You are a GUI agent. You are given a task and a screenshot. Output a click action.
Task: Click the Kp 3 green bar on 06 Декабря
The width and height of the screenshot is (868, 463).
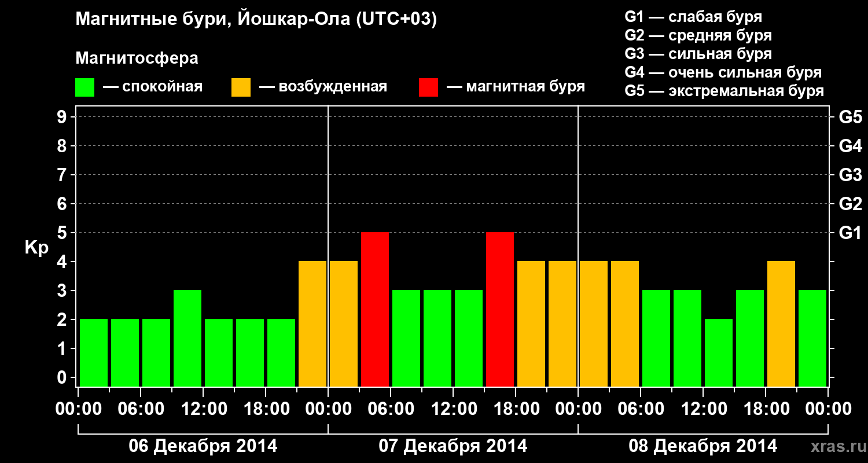click(x=187, y=339)
